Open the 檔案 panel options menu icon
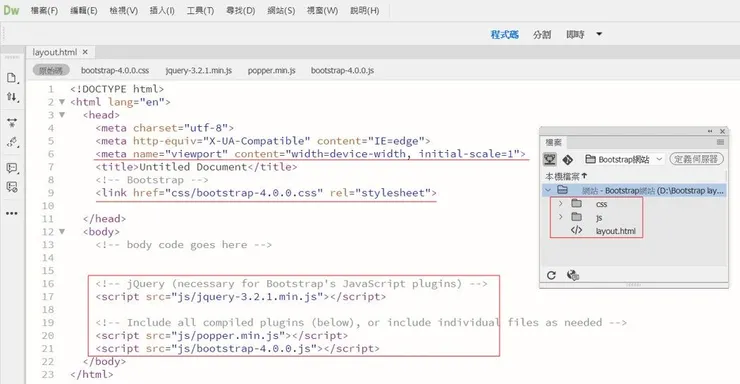The height and width of the screenshot is (384, 740). coord(720,142)
